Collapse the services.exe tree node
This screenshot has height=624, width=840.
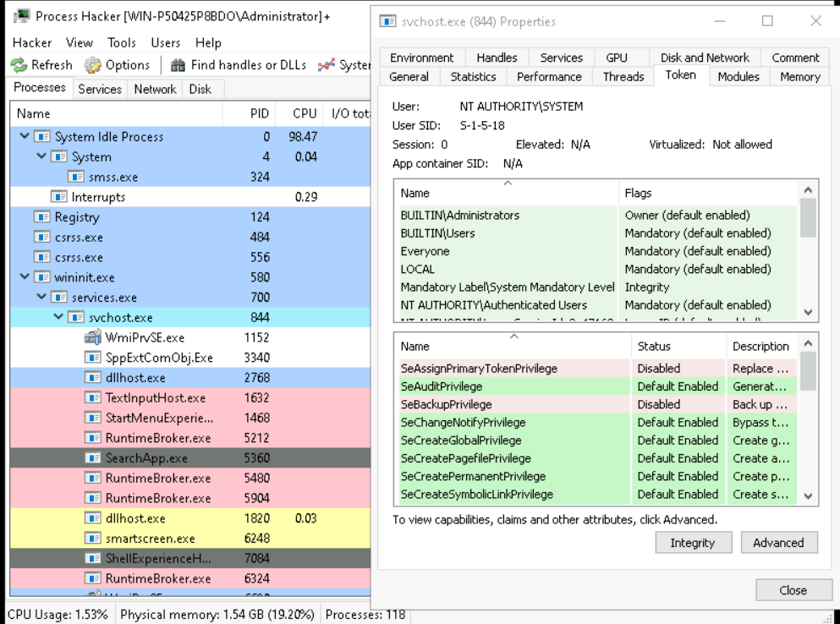tap(41, 297)
